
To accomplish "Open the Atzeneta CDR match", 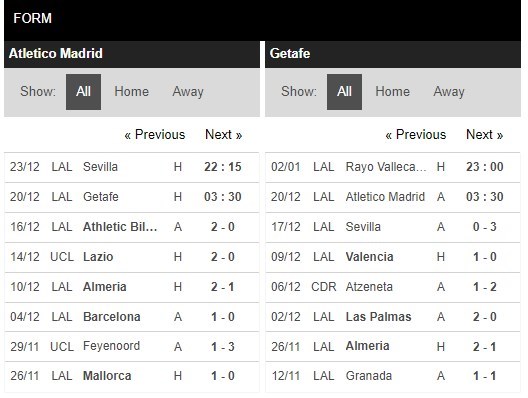I will tap(393, 287).
